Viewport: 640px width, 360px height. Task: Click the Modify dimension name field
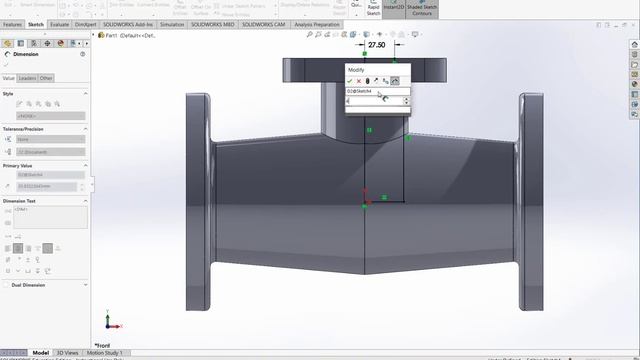click(x=378, y=91)
